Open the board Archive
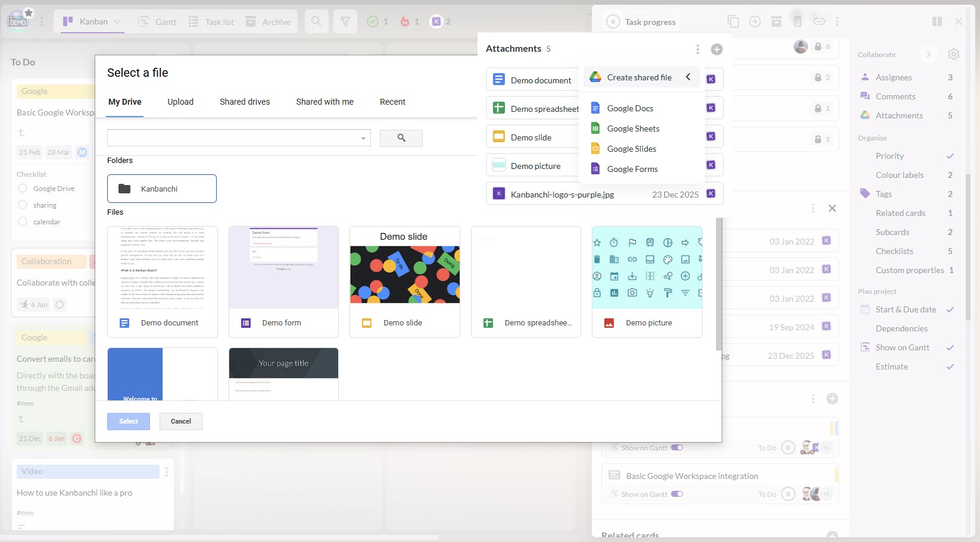The height and width of the screenshot is (542, 980). click(x=269, y=21)
